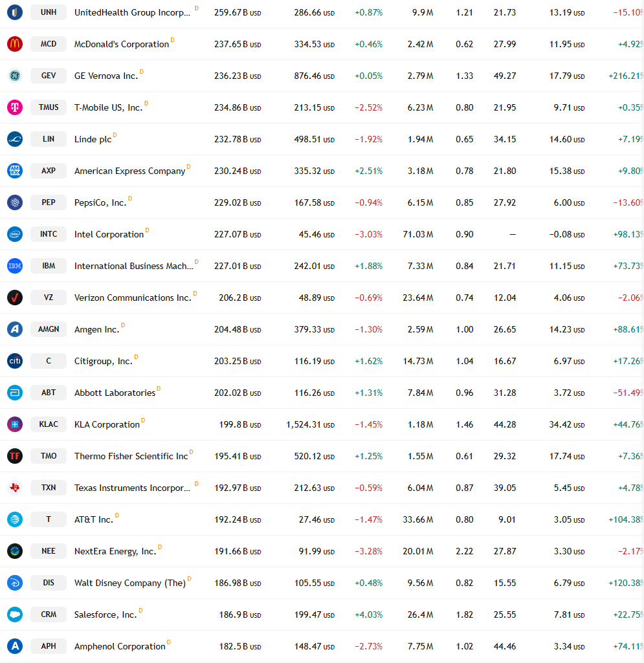Click the T-Mobile pink logo icon

click(x=15, y=107)
